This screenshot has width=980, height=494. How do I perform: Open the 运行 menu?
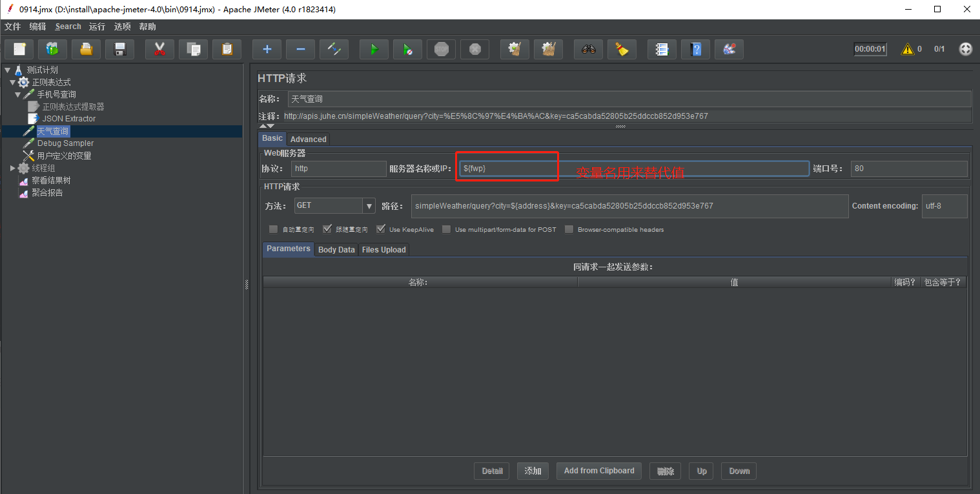[x=97, y=26]
